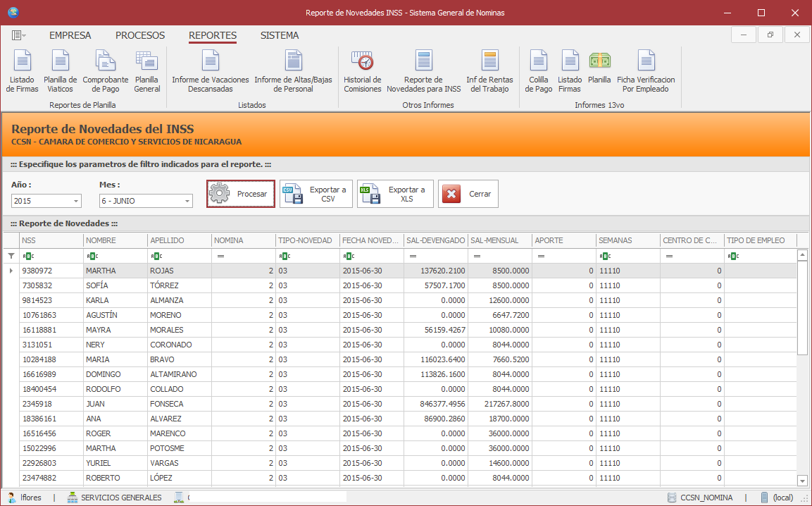Click the Cerrar button
812x506 pixels.
coord(468,194)
